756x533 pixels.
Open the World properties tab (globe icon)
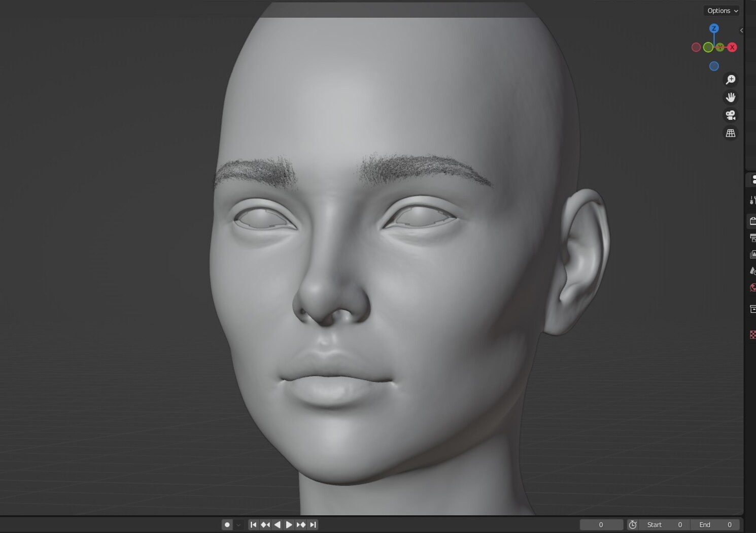tap(752, 288)
